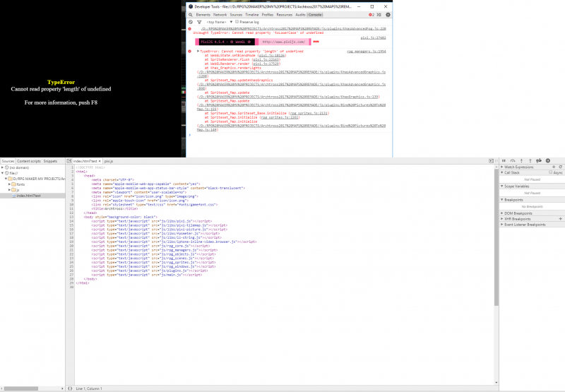Collapse the file:// tree node
565x392 pixels.
pyautogui.click(x=2, y=173)
